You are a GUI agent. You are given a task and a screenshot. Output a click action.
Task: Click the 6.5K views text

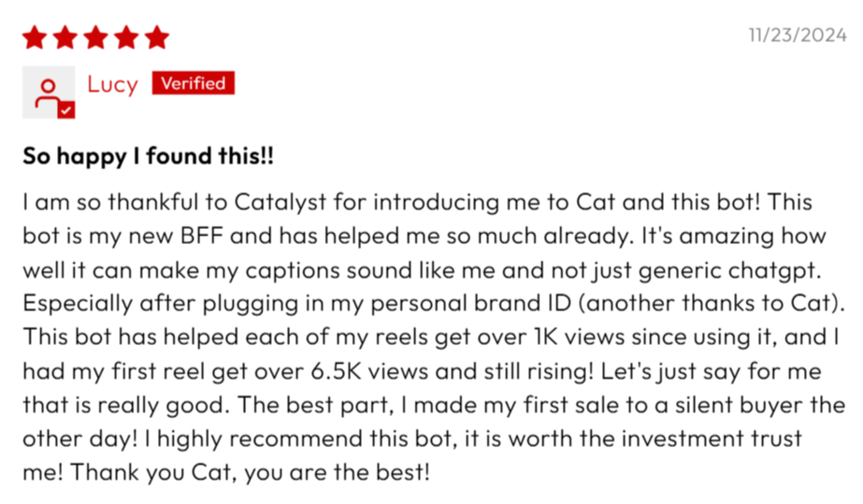[x=369, y=371]
